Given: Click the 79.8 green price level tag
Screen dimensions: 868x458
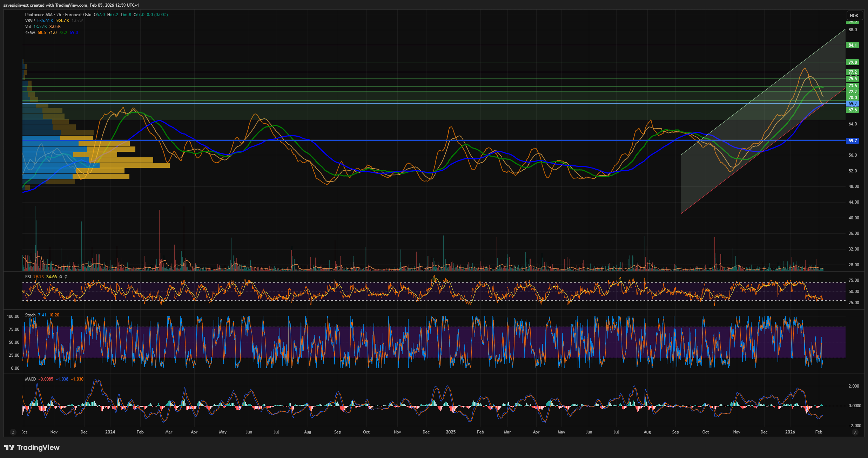Looking at the screenshot, I should pyautogui.click(x=853, y=62).
